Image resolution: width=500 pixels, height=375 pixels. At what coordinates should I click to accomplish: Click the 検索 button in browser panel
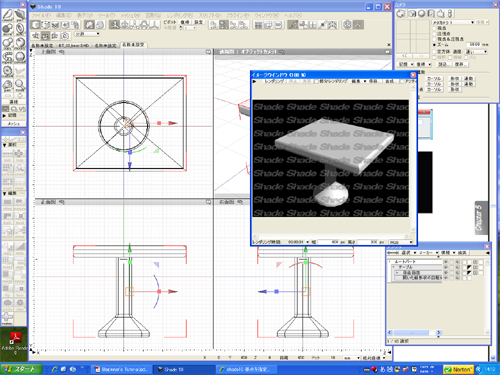(462, 253)
